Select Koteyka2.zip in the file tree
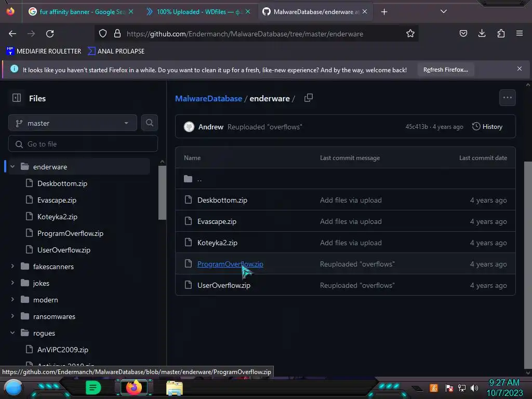The width and height of the screenshot is (532, 399). (57, 217)
